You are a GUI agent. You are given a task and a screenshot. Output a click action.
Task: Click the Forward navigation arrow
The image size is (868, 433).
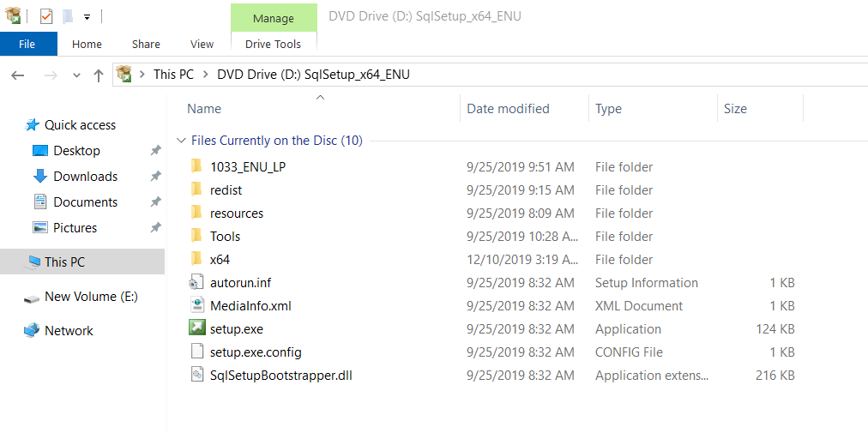(51, 75)
